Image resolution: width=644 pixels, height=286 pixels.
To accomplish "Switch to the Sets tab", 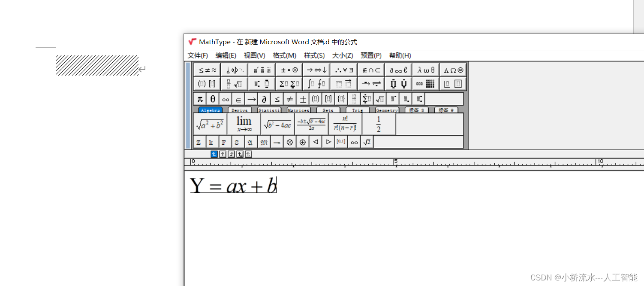I will click(328, 110).
